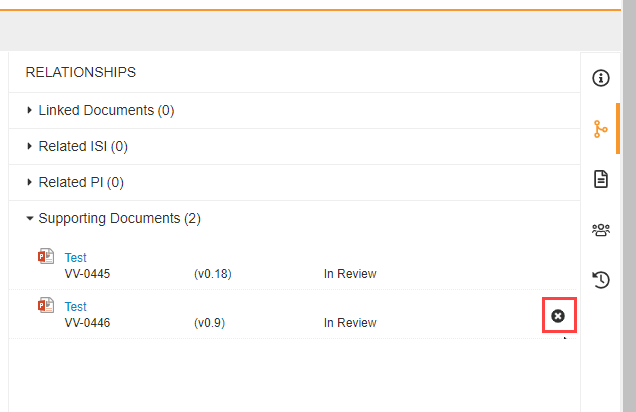Image resolution: width=636 pixels, height=412 pixels.
Task: Click In Review status for VV-0445
Action: 350,274
